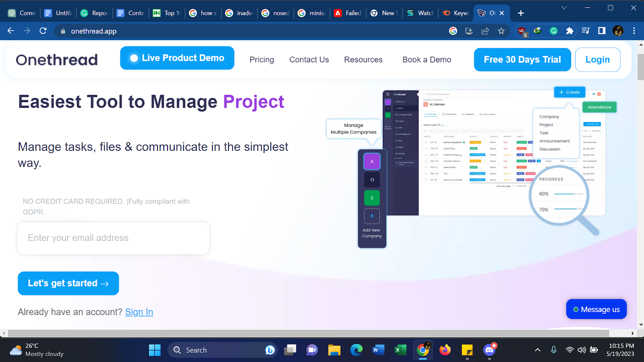This screenshot has width=644, height=362.
Task: Launch Microsoft Edge from the taskbar
Action: pyautogui.click(x=356, y=350)
